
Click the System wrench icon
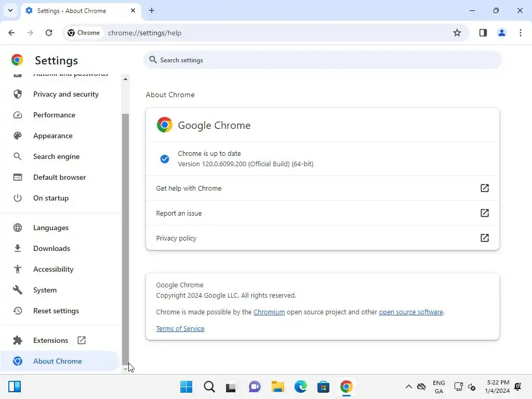pyautogui.click(x=18, y=290)
